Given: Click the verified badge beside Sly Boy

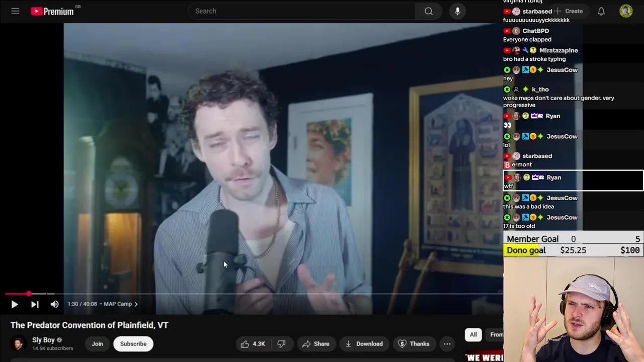Looking at the screenshot, I should (59, 340).
